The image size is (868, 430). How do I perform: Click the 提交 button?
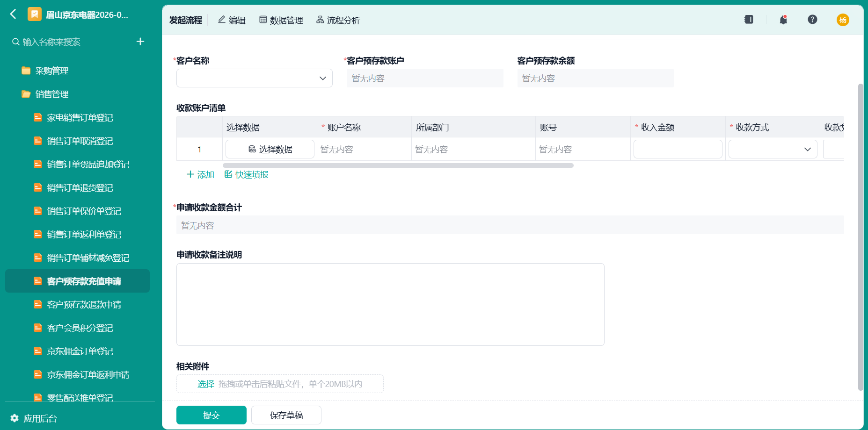tap(212, 415)
